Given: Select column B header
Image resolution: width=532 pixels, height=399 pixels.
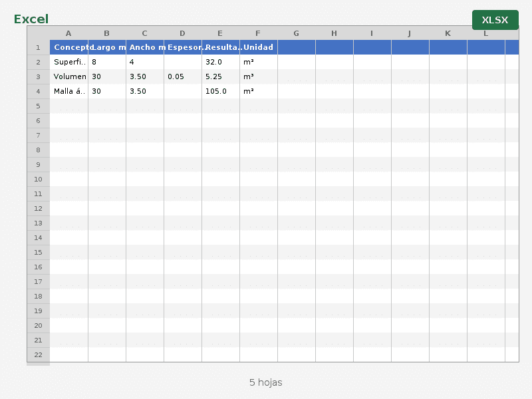Looking at the screenshot, I should [x=107, y=33].
